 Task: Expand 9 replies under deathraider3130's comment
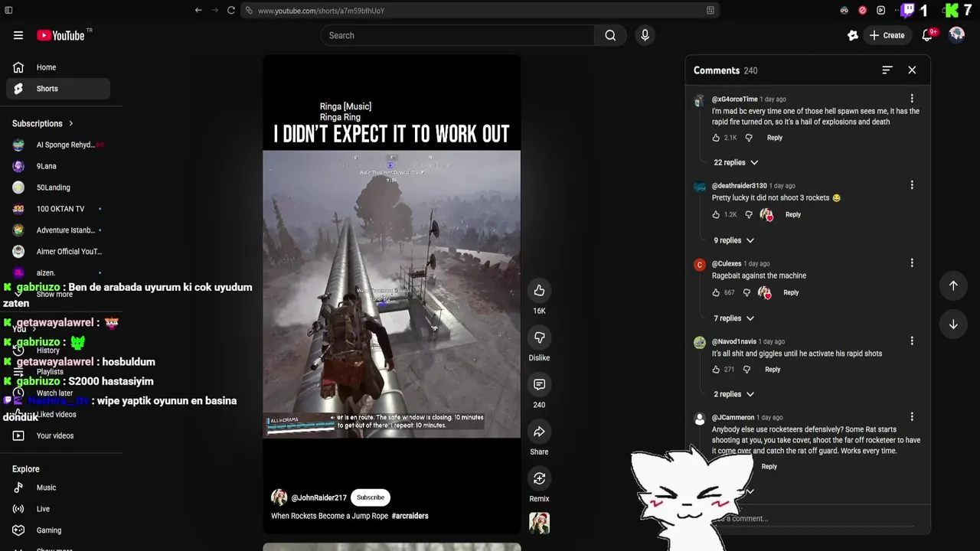click(734, 240)
